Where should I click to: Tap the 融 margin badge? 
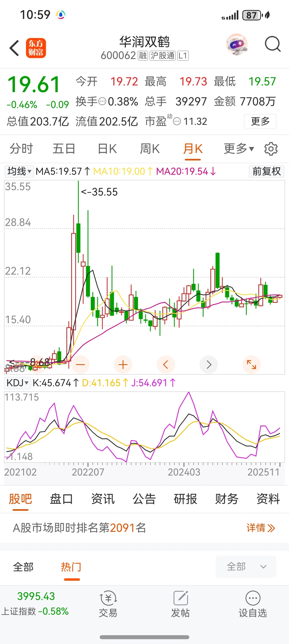point(143,56)
